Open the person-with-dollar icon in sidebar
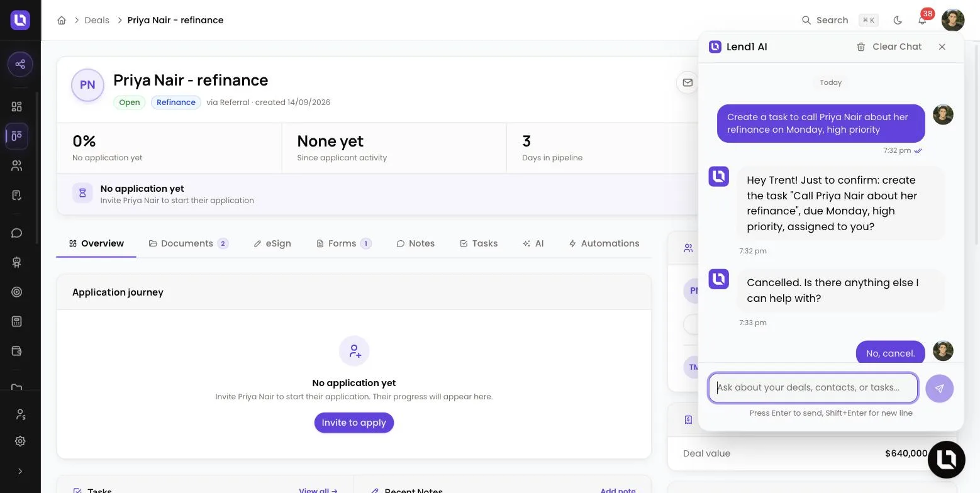The width and height of the screenshot is (980, 493). (20, 414)
